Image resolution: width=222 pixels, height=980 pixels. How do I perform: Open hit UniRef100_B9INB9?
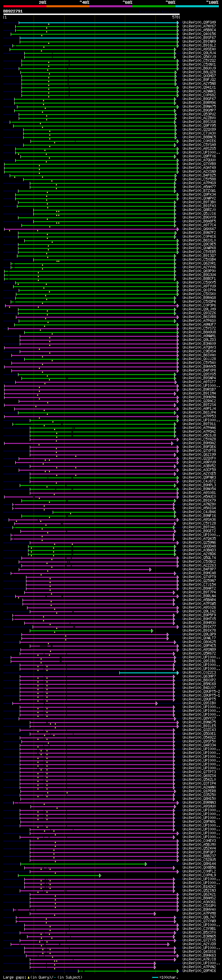(x=199, y=41)
